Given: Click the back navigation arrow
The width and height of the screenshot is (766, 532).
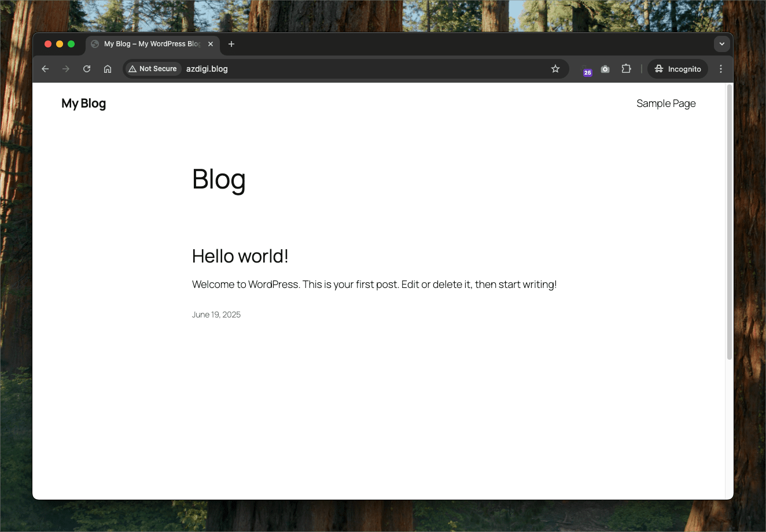Looking at the screenshot, I should point(45,69).
